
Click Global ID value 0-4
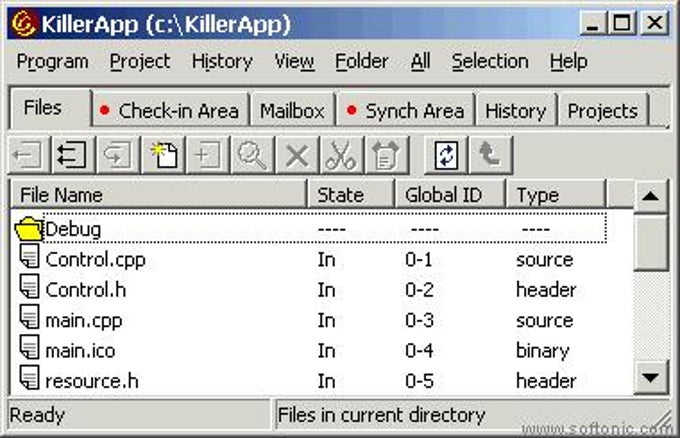[x=419, y=350]
